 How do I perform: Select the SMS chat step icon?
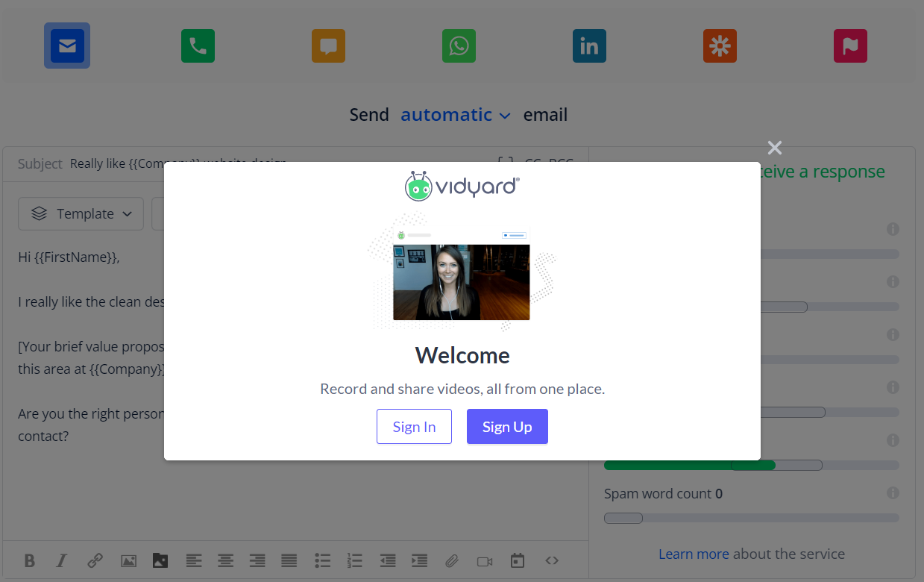tap(328, 46)
